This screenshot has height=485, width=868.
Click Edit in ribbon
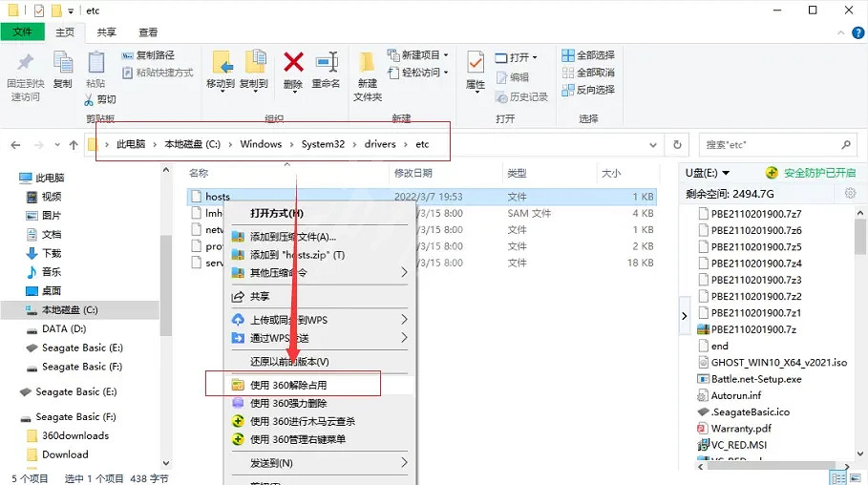click(513, 77)
